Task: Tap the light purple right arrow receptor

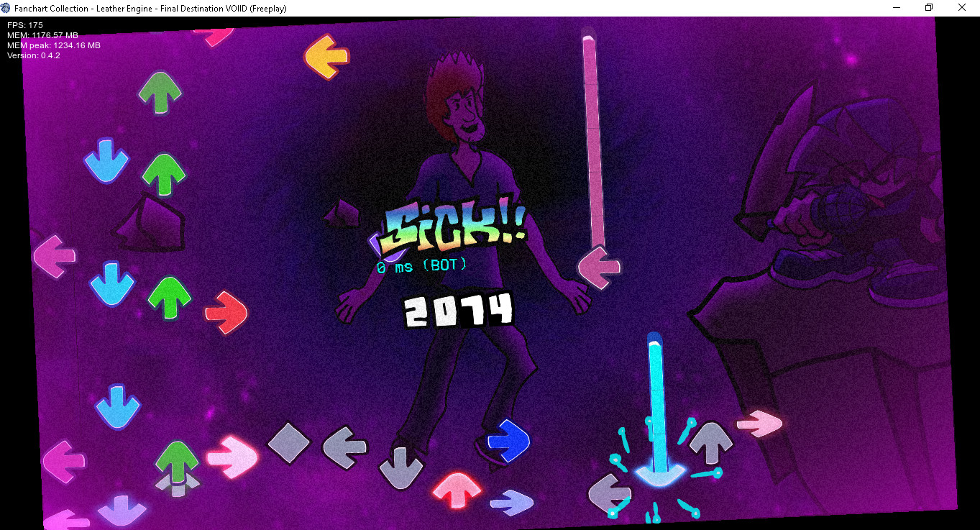Action: point(511,501)
